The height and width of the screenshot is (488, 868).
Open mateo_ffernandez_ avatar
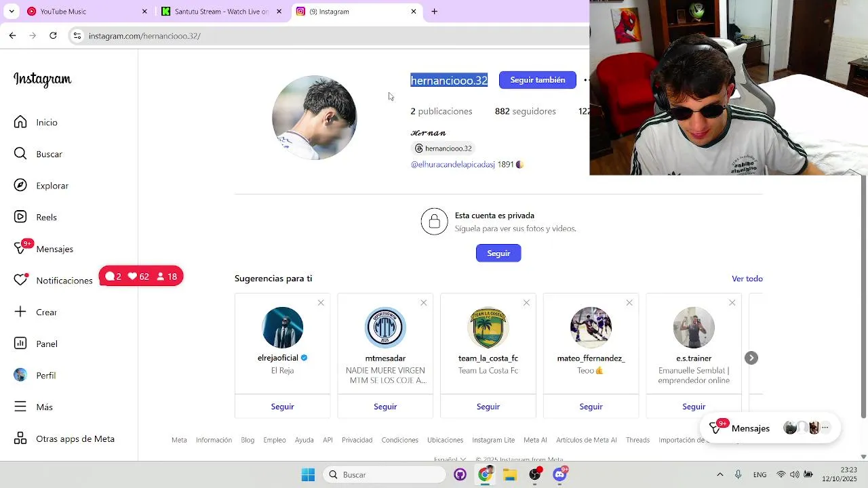tap(591, 327)
